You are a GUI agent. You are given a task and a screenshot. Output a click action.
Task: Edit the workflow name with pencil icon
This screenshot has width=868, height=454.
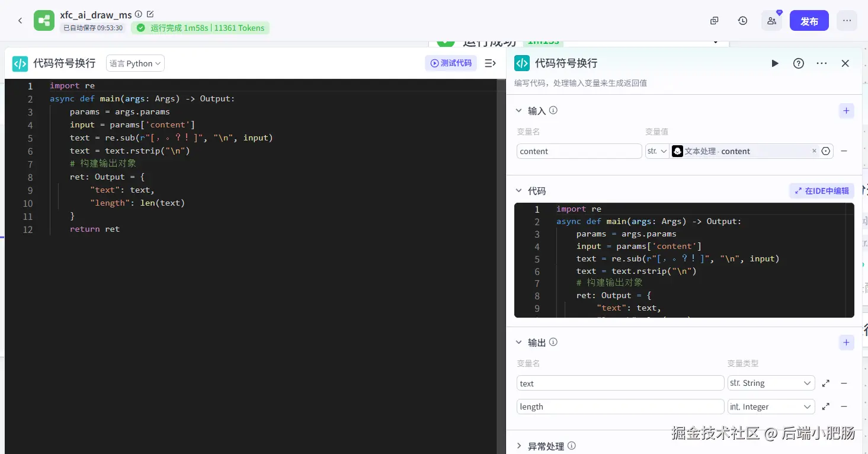(x=150, y=14)
